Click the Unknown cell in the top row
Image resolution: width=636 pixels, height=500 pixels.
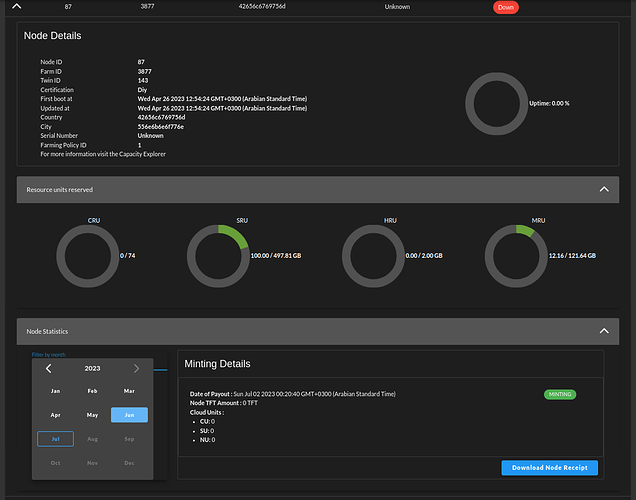click(x=397, y=7)
